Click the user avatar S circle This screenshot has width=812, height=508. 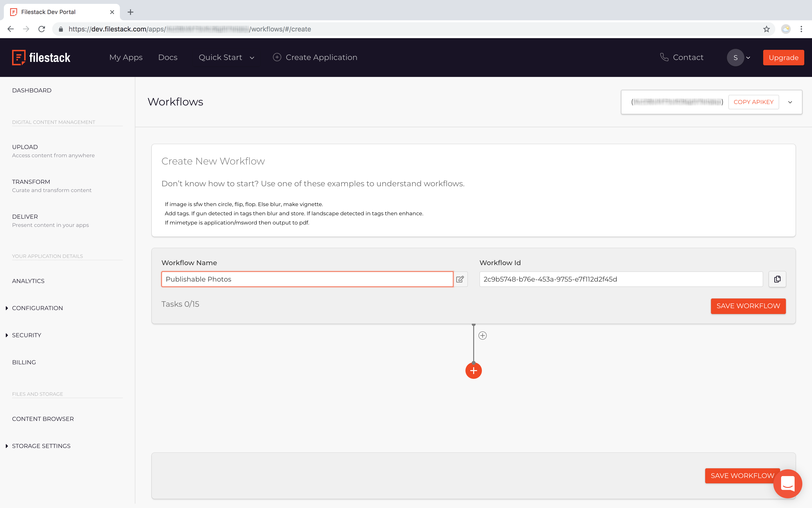(x=735, y=58)
